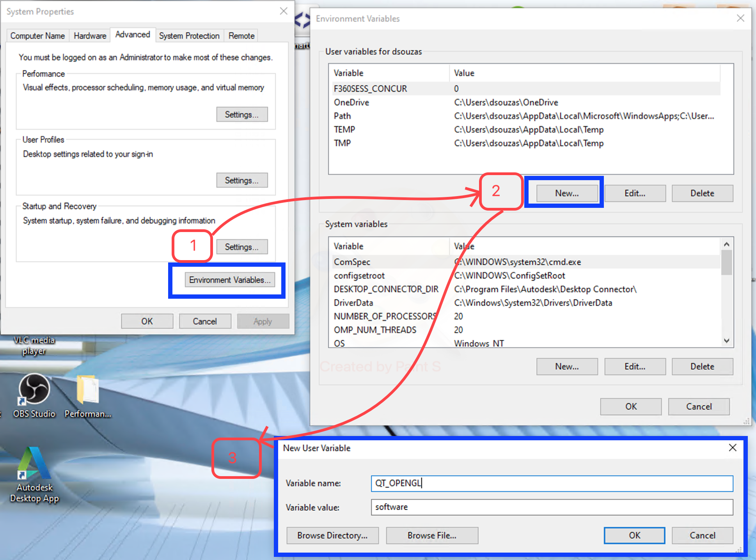
Task: Click the Value column header in User variables
Action: 585,73
